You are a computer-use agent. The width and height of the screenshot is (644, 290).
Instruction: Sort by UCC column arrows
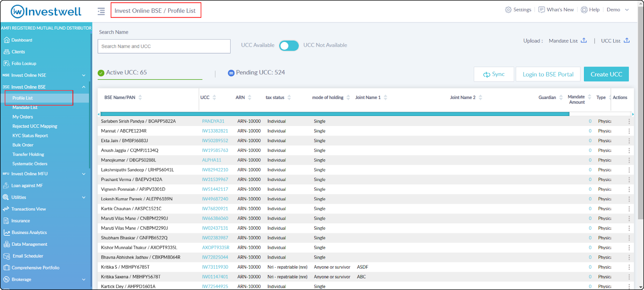(x=214, y=97)
